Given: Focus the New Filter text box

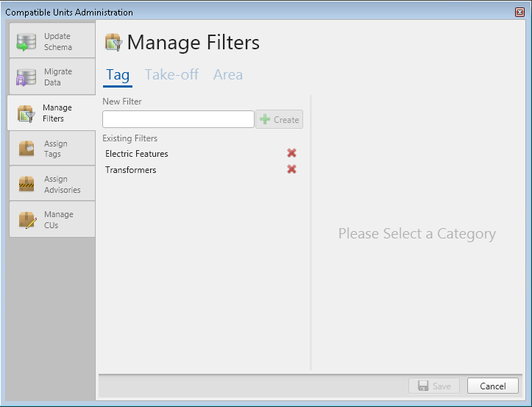Looking at the screenshot, I should pyautogui.click(x=178, y=119).
